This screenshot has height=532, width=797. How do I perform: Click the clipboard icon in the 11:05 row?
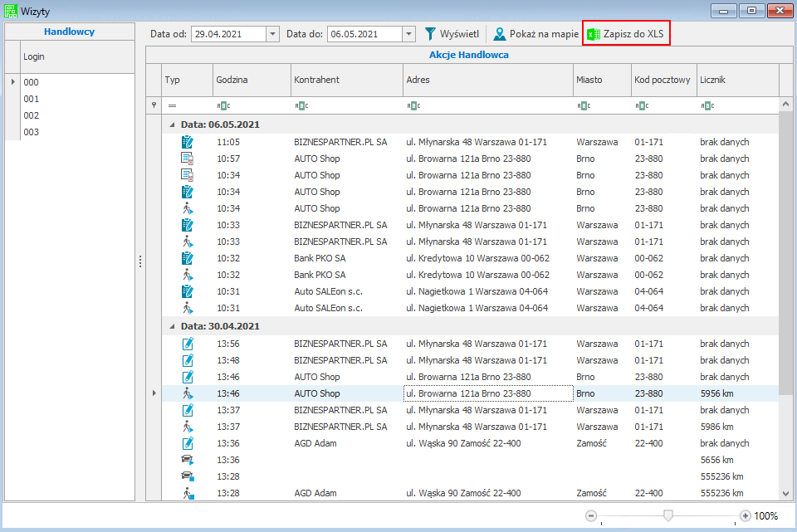point(187,142)
